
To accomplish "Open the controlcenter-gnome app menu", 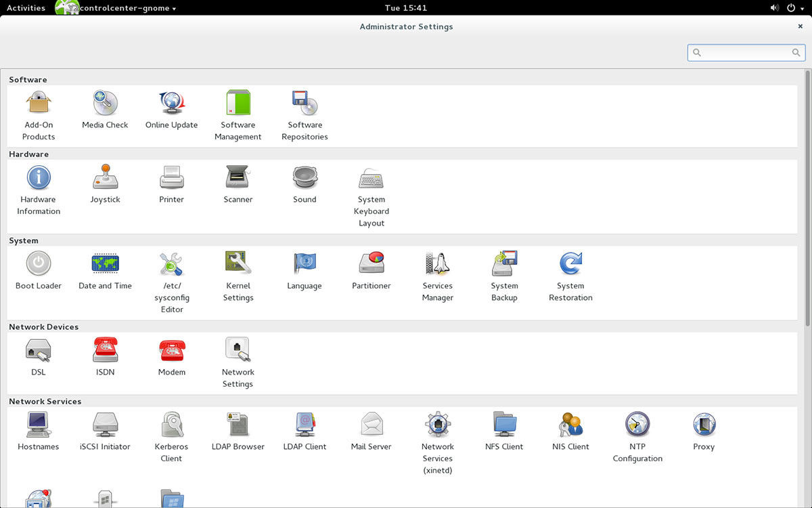I will [x=116, y=8].
